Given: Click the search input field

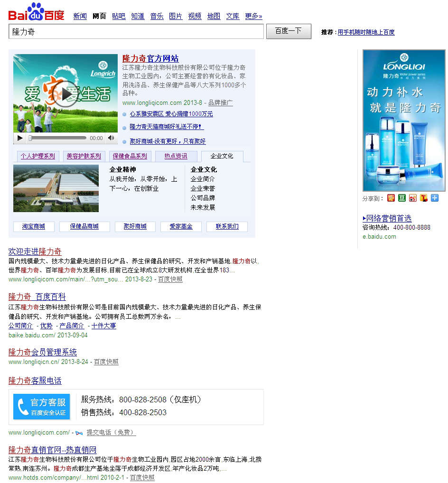Looking at the screenshot, I should point(136,32).
